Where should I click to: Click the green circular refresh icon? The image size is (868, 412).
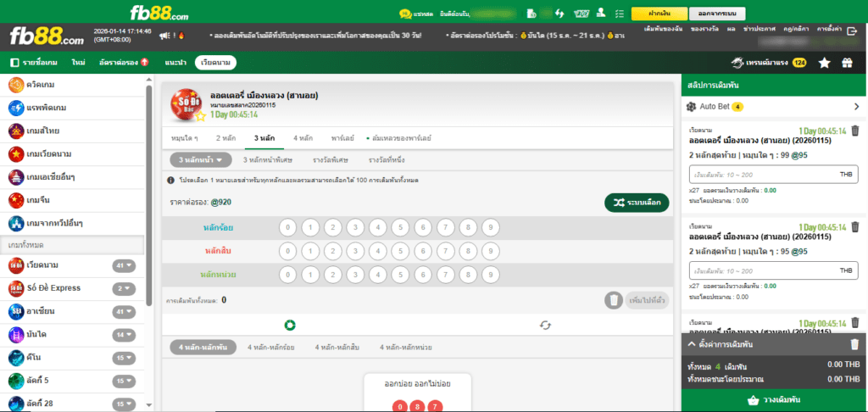pyautogui.click(x=289, y=325)
